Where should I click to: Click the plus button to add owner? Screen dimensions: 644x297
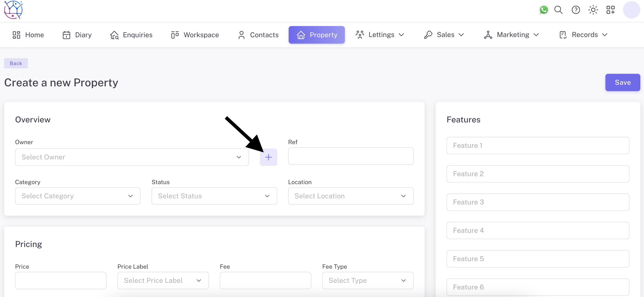coord(268,157)
